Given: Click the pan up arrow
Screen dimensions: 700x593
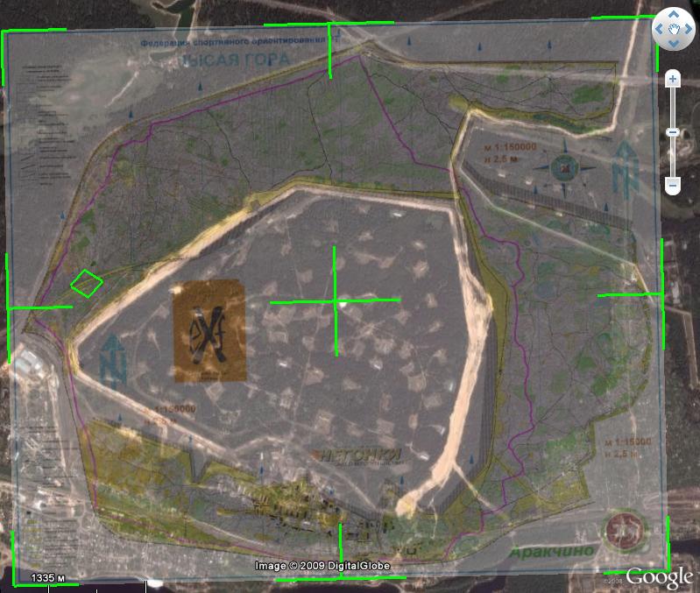Looking at the screenshot, I should [674, 15].
